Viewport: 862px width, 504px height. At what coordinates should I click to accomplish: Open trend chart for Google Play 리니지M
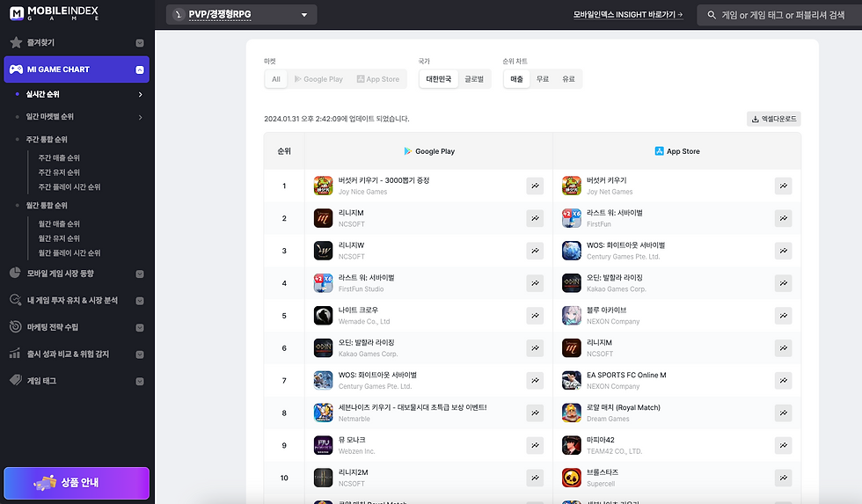tap(535, 218)
